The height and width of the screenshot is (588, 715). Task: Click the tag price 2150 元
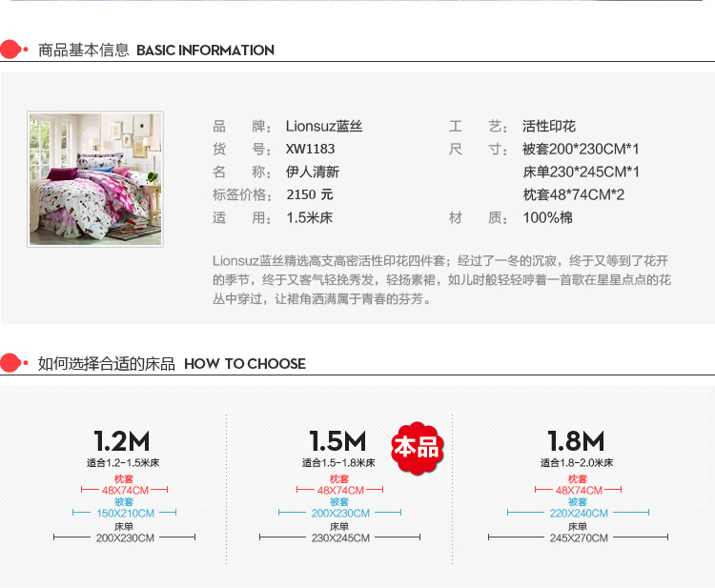pyautogui.click(x=310, y=194)
